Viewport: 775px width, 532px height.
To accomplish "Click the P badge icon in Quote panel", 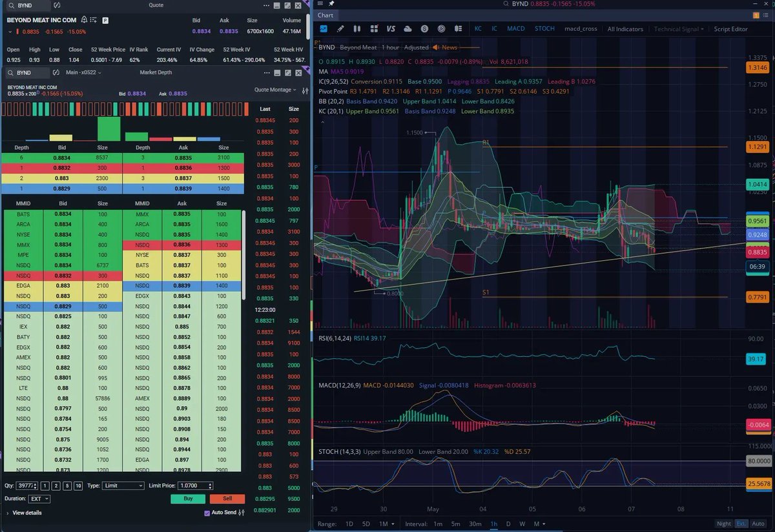I will (x=105, y=20).
